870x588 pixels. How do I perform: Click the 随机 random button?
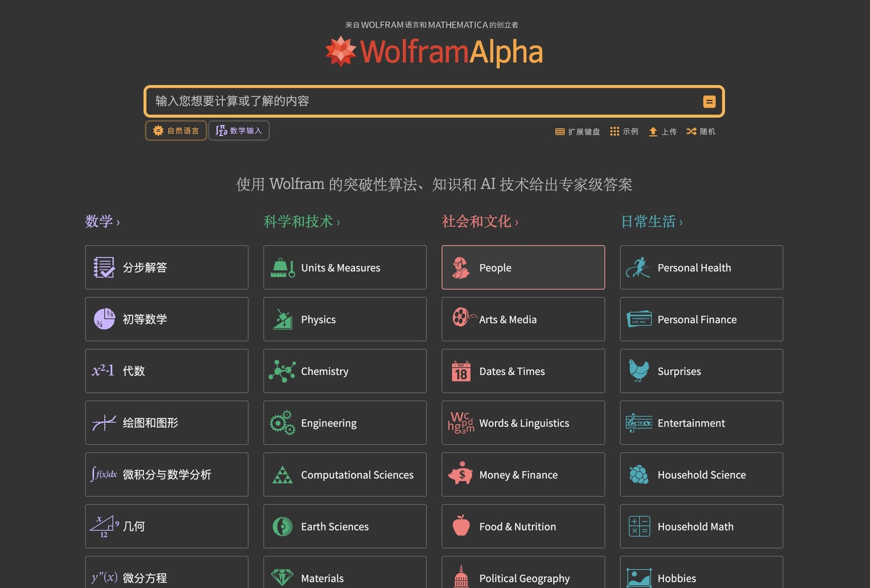(x=701, y=131)
